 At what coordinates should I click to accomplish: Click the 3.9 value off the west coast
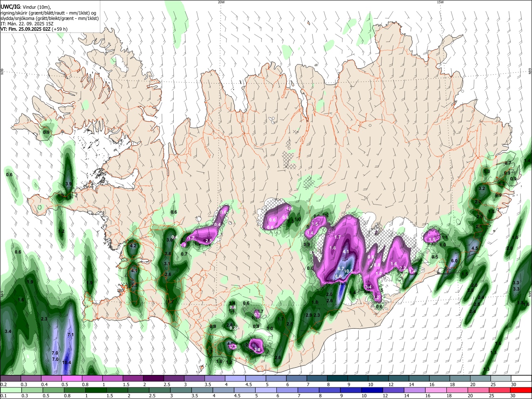pos(69,184)
